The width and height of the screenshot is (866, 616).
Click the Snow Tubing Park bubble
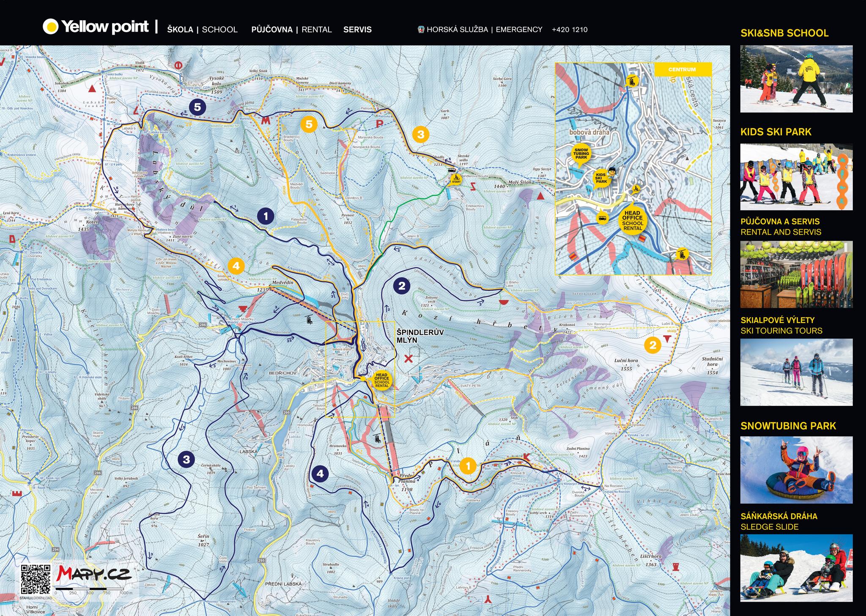click(581, 153)
